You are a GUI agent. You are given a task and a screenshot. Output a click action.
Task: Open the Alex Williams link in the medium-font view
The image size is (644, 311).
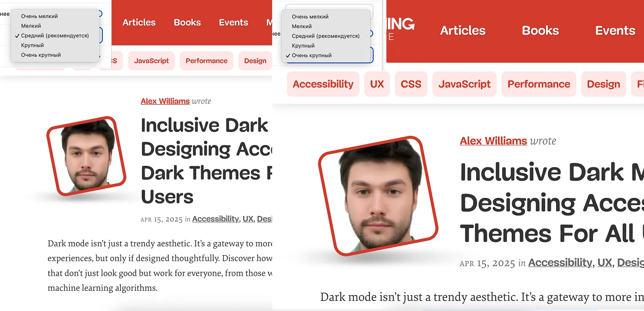click(165, 101)
